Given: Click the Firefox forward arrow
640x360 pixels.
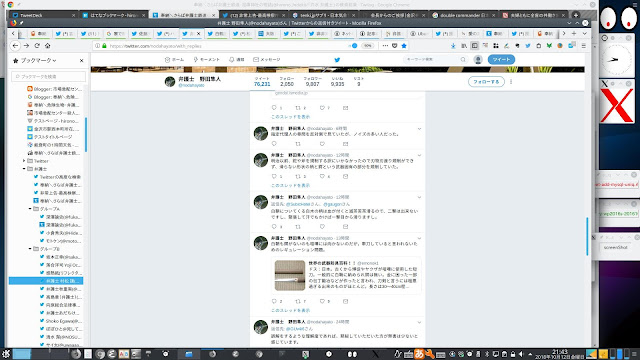Looking at the screenshot, I should [x=26, y=46].
